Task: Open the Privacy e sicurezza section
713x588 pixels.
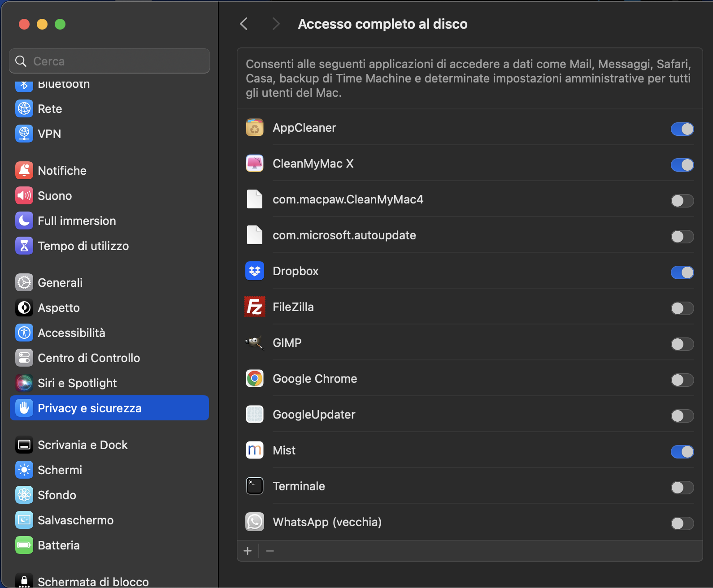Action: tap(109, 408)
